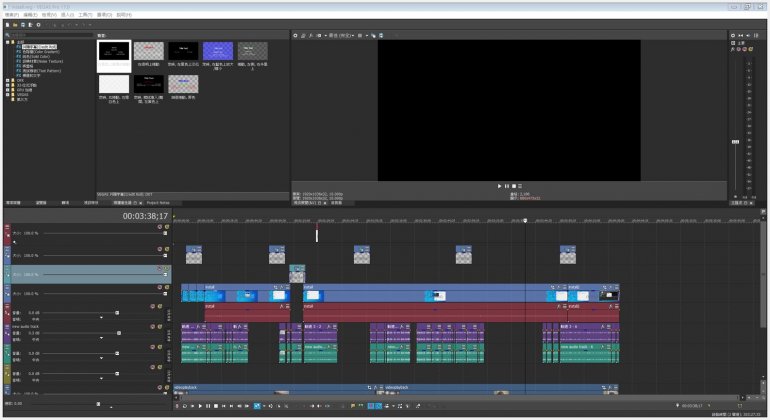This screenshot has height=420, width=770.
Task: Switch to the Project Notes tab
Action: point(159,202)
